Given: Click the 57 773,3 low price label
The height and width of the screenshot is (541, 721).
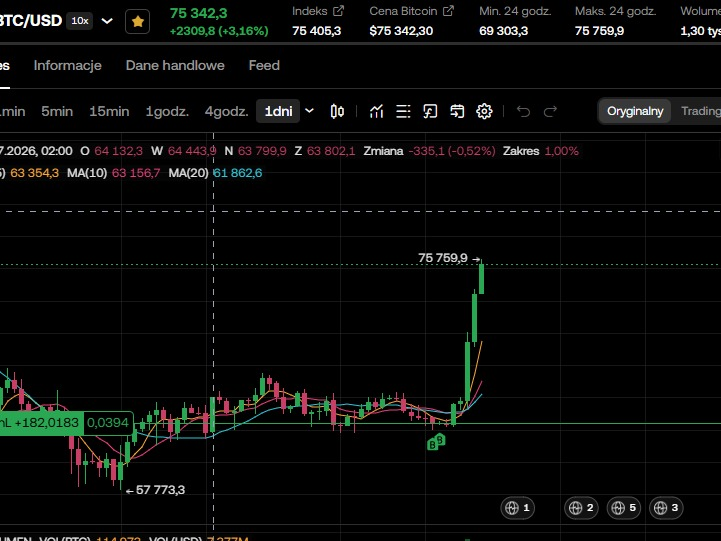Looking at the screenshot, I should [x=160, y=490].
